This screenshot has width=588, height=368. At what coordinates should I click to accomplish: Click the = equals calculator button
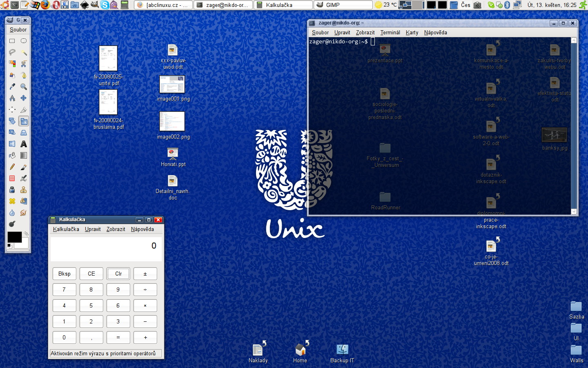tap(118, 338)
